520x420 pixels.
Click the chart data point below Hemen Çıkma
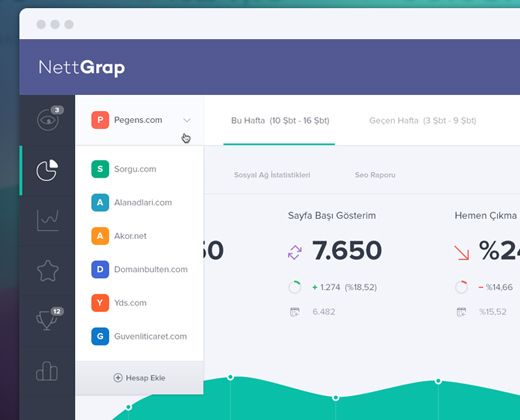pos(438,381)
